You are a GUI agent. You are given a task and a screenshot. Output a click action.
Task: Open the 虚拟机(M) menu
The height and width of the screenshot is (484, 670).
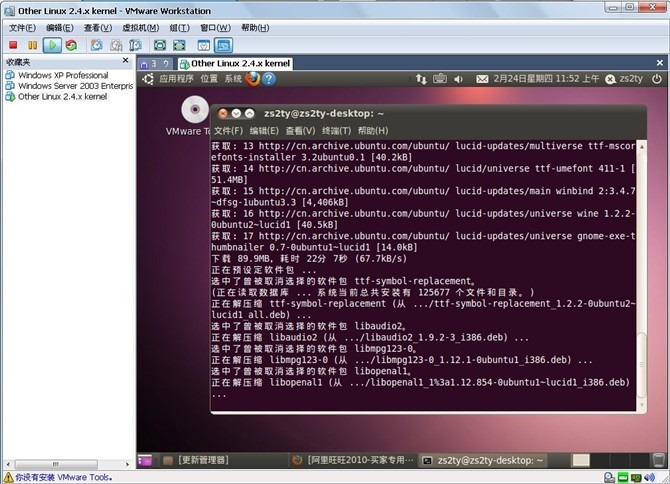coord(141,28)
